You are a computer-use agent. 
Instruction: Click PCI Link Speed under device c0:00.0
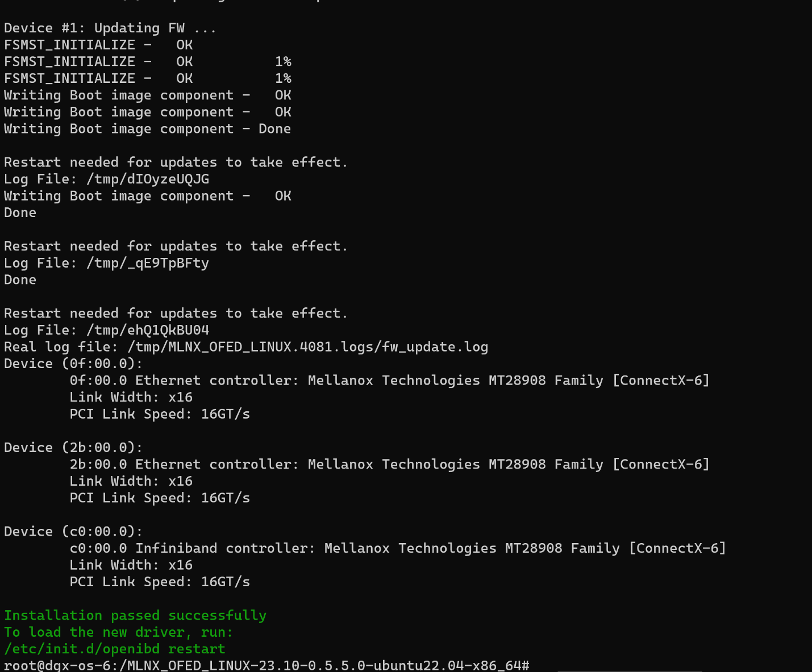[x=159, y=582]
